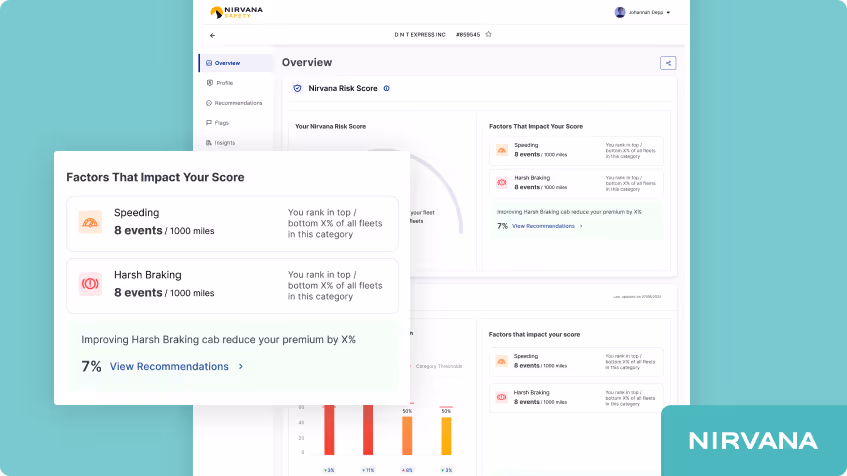
Task: Open the info icon beside Nirvana Risk Score
Action: [386, 88]
